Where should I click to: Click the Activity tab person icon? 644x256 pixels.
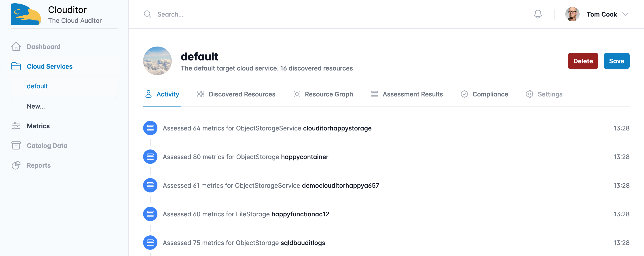tap(148, 94)
